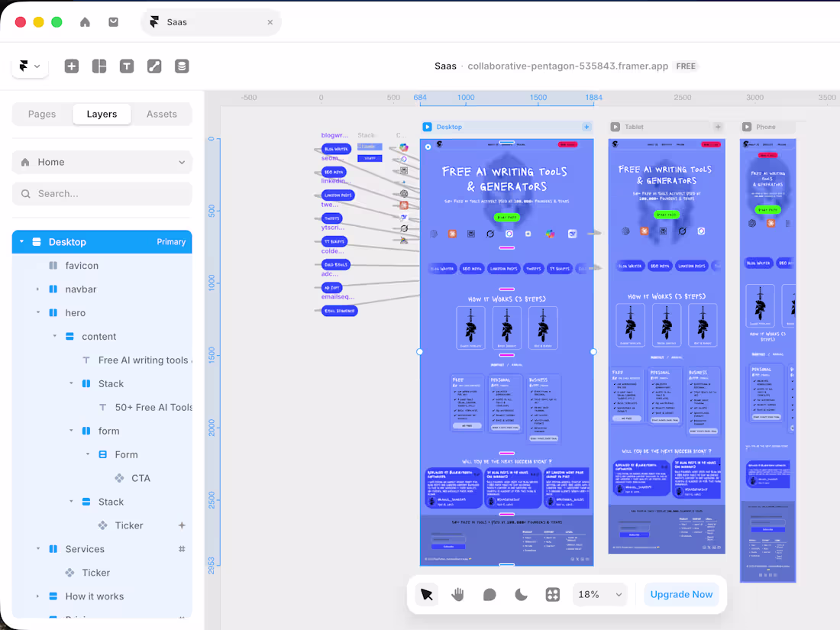Select the Layout tool icon

click(x=99, y=66)
